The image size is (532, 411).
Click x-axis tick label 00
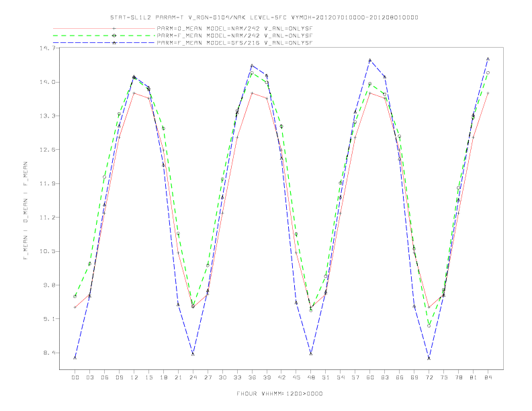tap(75, 377)
